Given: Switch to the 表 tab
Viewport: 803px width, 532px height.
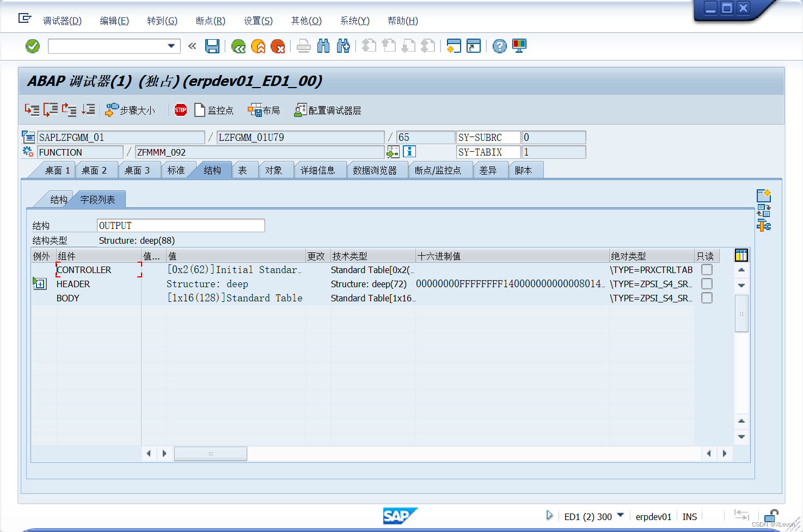Looking at the screenshot, I should point(243,170).
